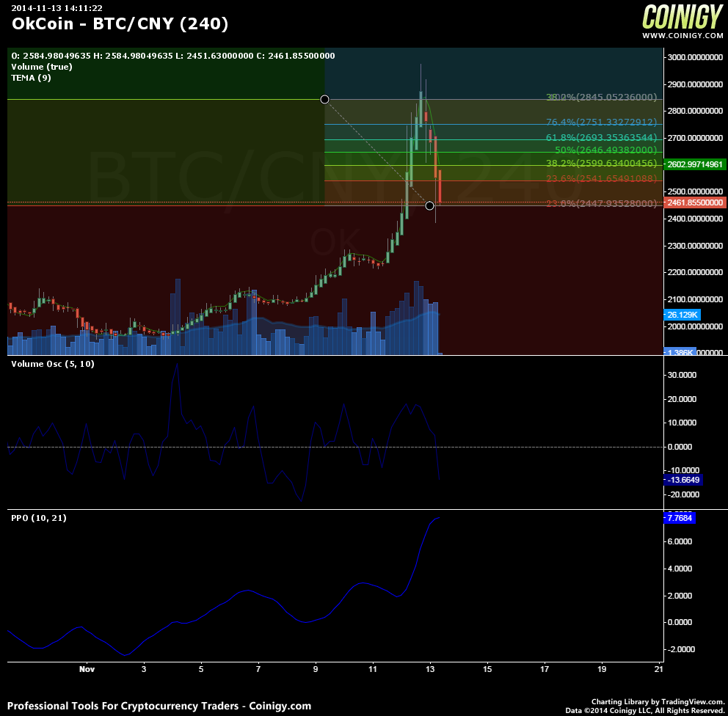Image resolution: width=728 pixels, height=716 pixels.
Task: Open the Charting Library by TradingView.com link
Action: point(658,701)
